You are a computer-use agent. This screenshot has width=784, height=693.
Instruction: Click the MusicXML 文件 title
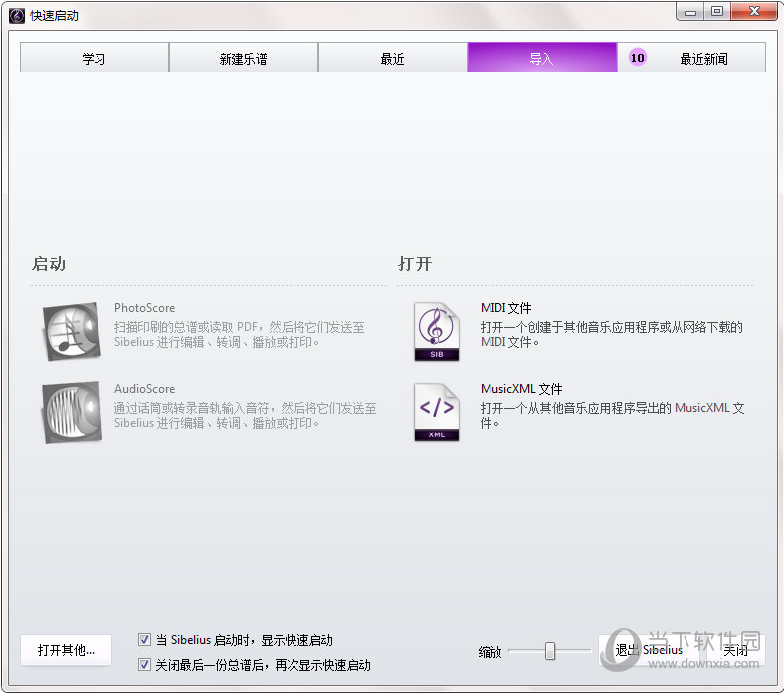(521, 388)
